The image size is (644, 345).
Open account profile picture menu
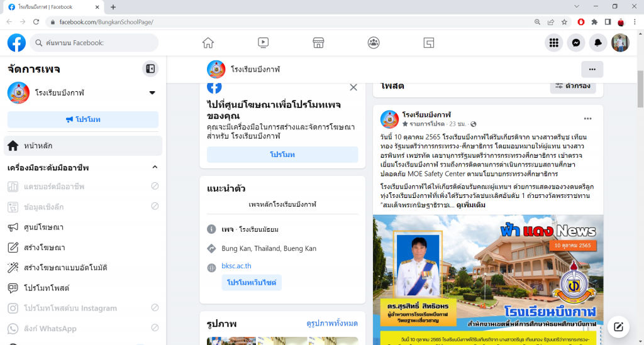(x=620, y=43)
